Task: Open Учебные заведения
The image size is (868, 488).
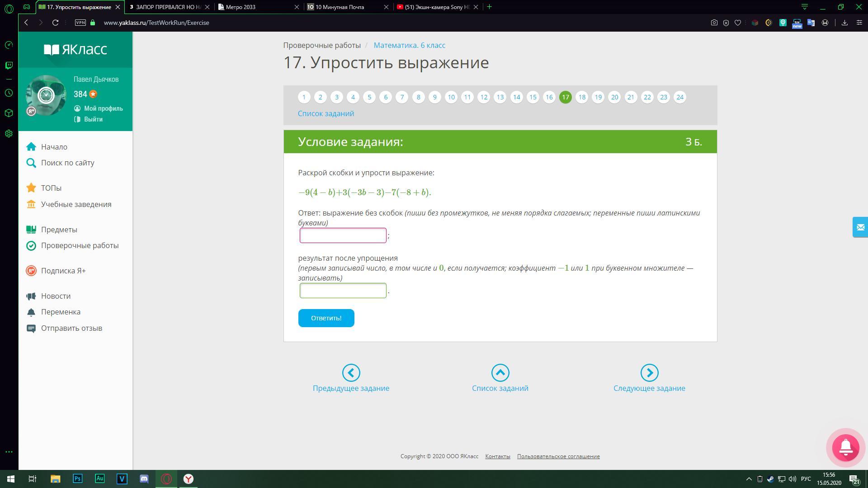Action: (x=69, y=204)
